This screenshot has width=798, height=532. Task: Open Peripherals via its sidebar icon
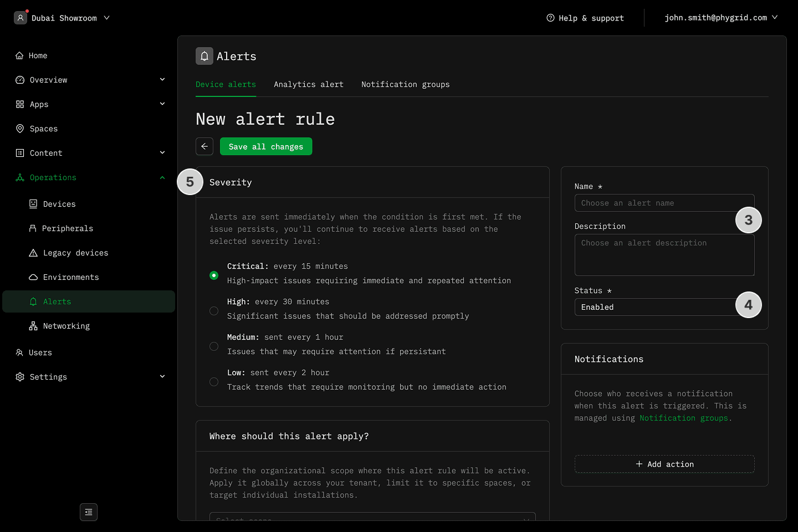pyautogui.click(x=33, y=228)
